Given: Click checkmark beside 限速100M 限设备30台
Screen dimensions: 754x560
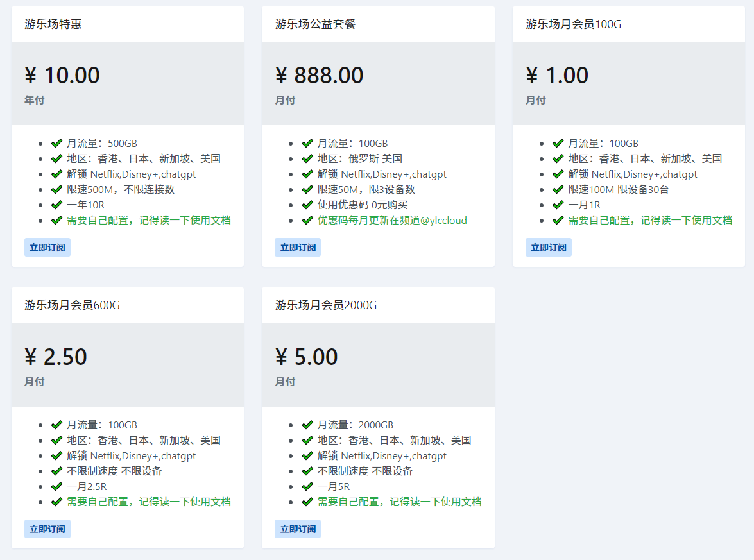Looking at the screenshot, I should coord(558,189).
